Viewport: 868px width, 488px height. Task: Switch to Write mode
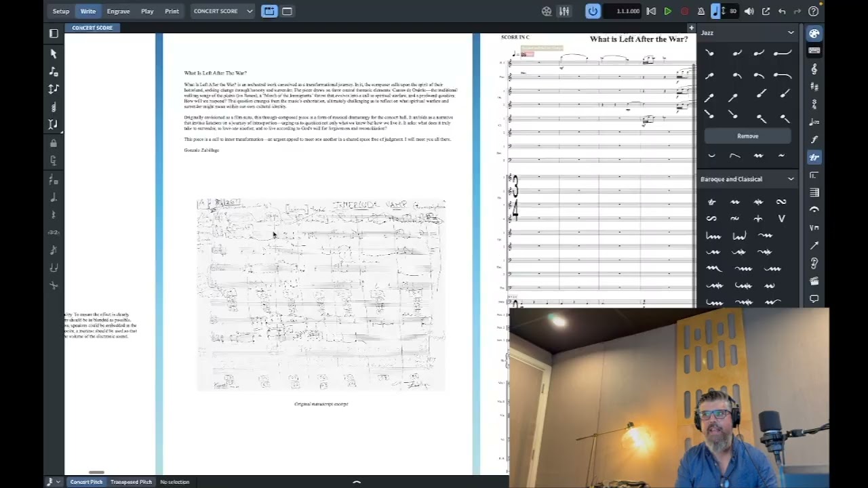tap(88, 11)
